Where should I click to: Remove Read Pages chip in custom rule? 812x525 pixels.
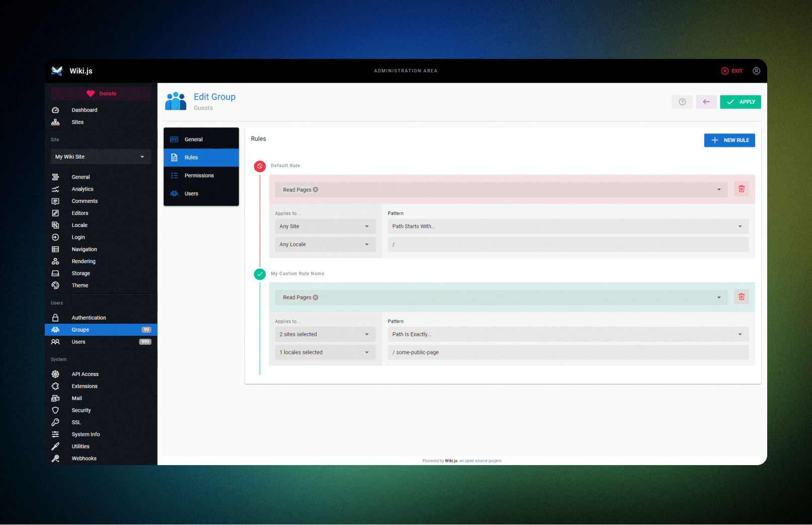tap(316, 297)
